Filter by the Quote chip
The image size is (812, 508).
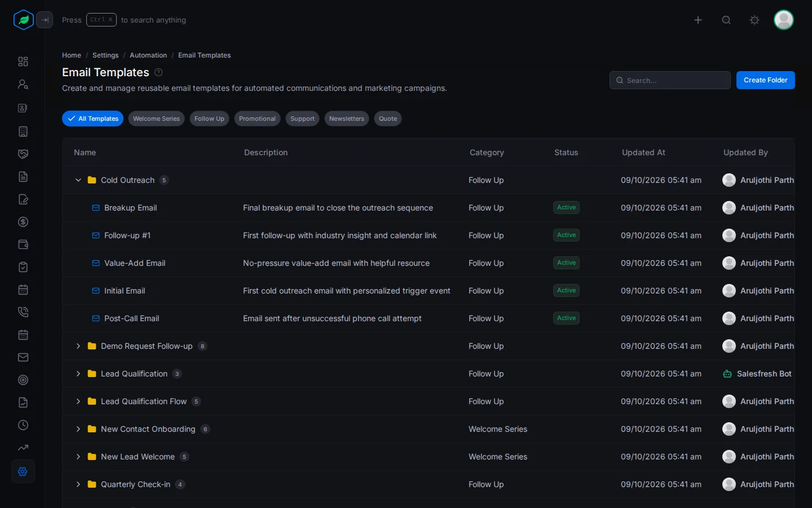(x=388, y=119)
